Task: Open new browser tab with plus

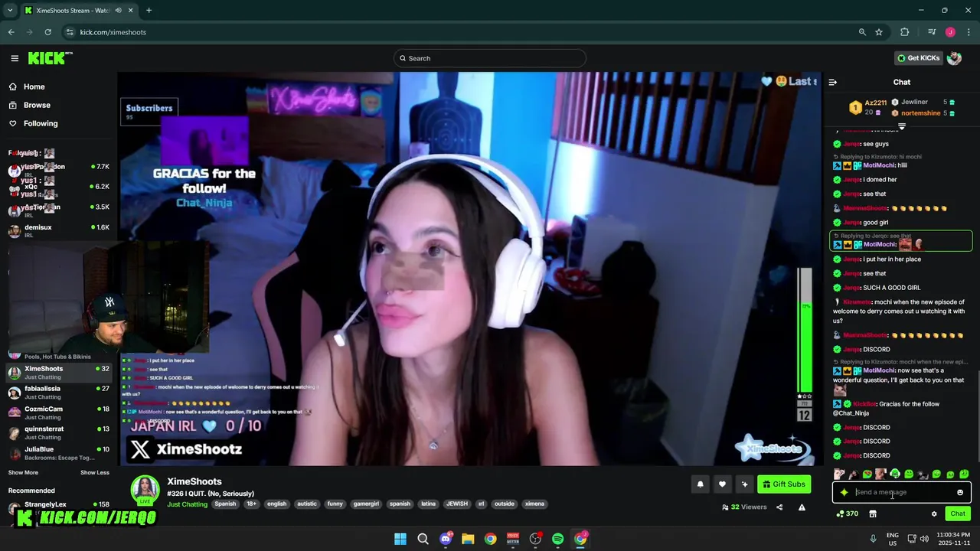Action: click(149, 11)
